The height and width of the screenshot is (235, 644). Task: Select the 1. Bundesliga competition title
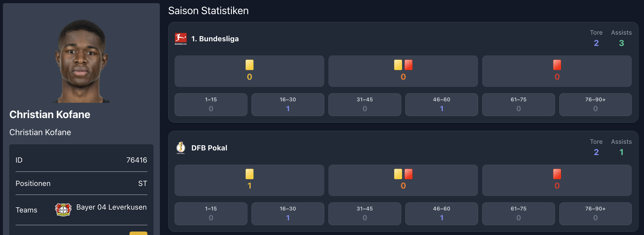click(x=215, y=39)
